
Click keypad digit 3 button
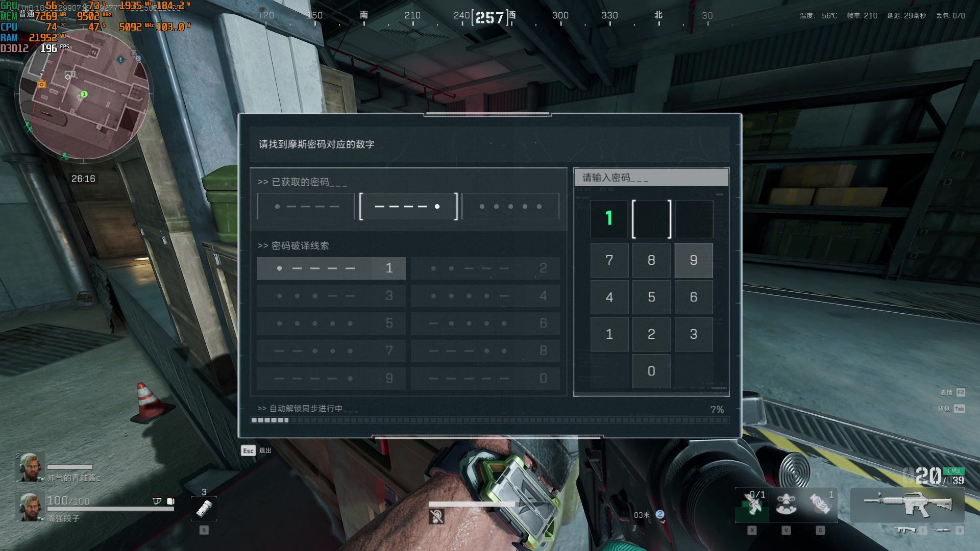coord(693,334)
